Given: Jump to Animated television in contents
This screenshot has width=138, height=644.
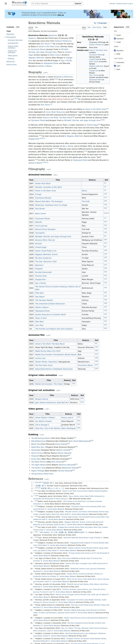Looking at the screenshot, I should tap(15, 40).
